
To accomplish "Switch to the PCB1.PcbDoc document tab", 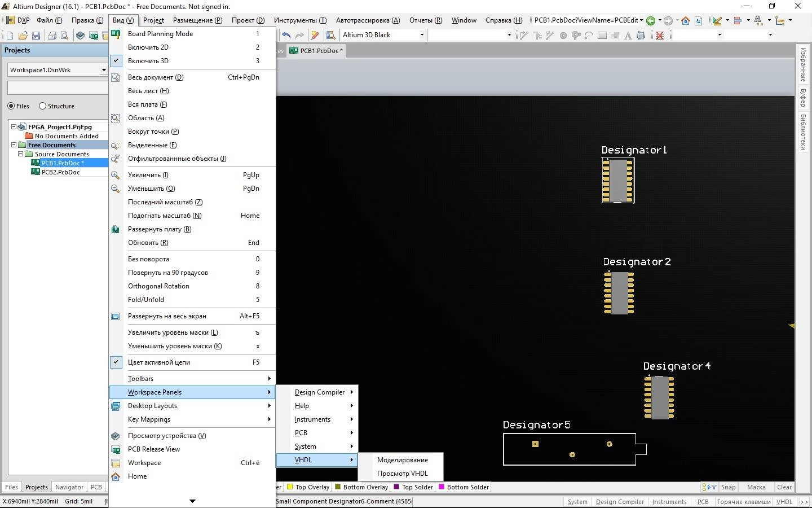I will click(x=316, y=51).
